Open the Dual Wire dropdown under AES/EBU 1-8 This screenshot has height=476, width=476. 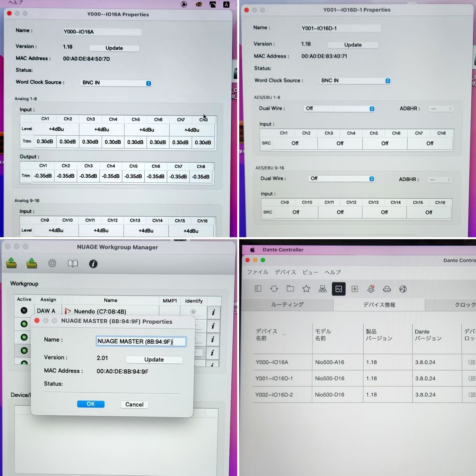(340, 108)
